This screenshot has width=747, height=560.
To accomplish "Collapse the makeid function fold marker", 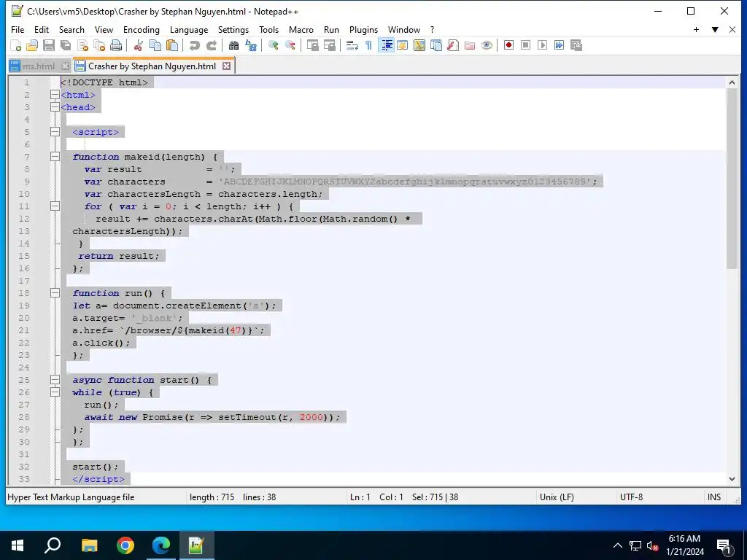I will (55, 157).
